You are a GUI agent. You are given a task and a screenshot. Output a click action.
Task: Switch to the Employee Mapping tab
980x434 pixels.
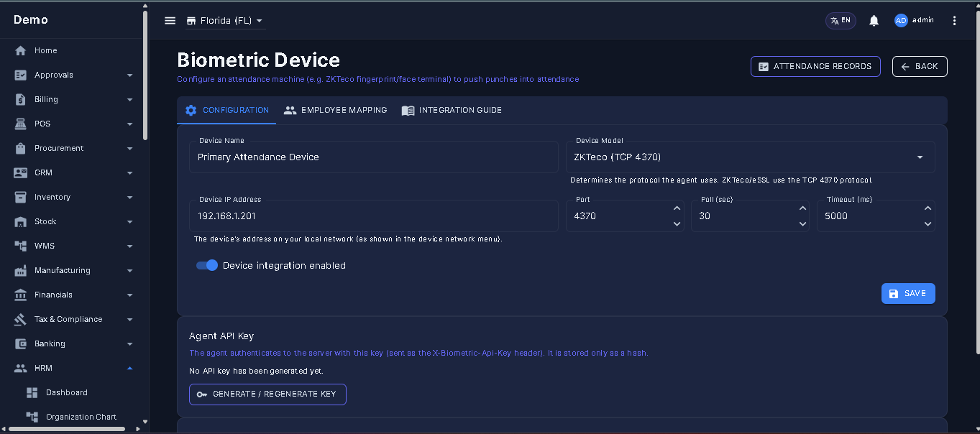click(335, 110)
